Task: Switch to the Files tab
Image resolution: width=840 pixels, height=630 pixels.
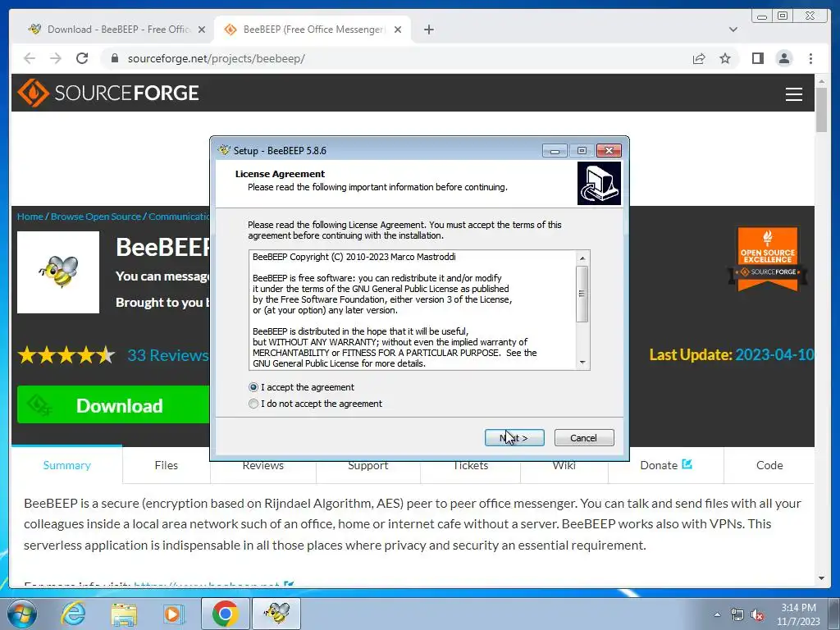Action: [x=166, y=465]
